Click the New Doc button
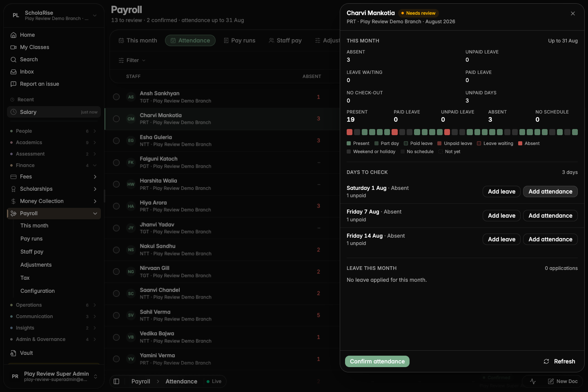The image size is (588, 392). (x=563, y=381)
